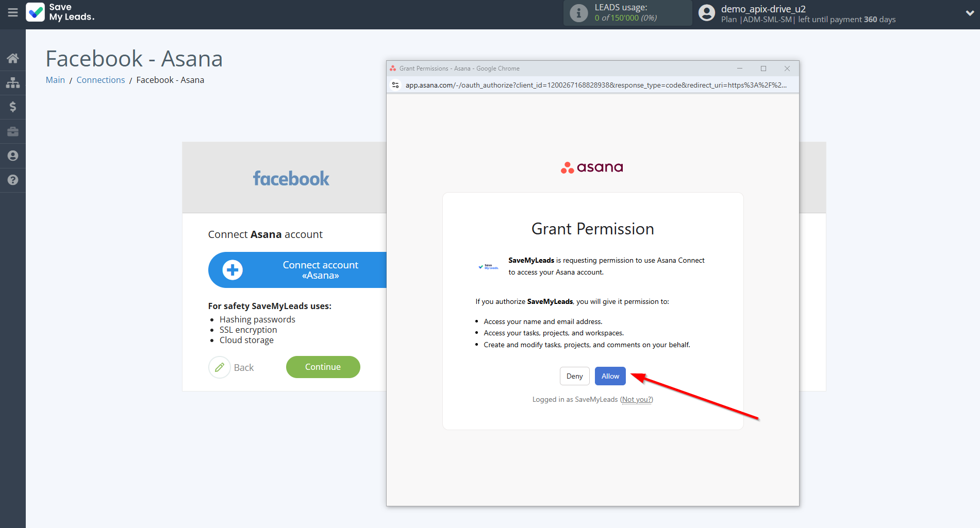Click the "Not you?" link
This screenshot has height=528, width=980.
[x=637, y=400]
